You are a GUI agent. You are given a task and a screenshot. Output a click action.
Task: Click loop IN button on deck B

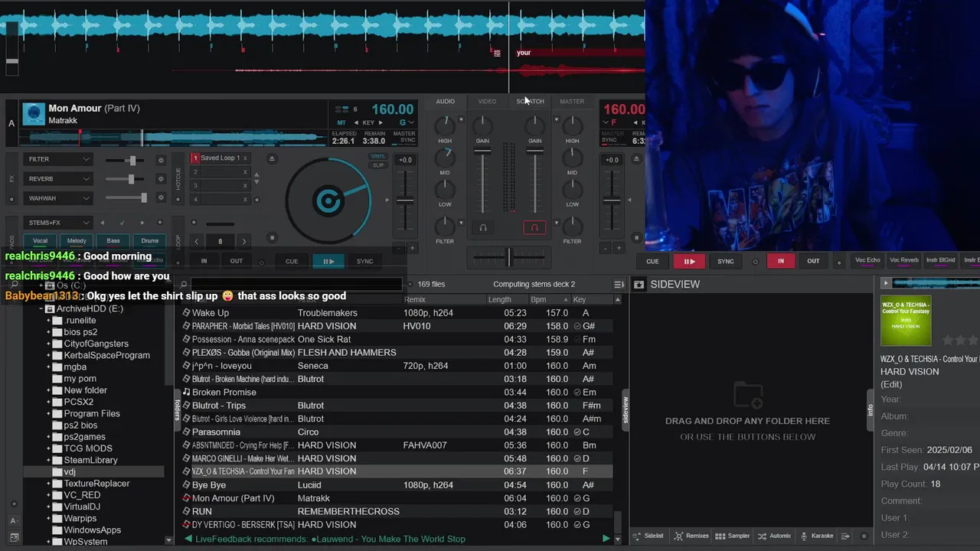pyautogui.click(x=781, y=261)
